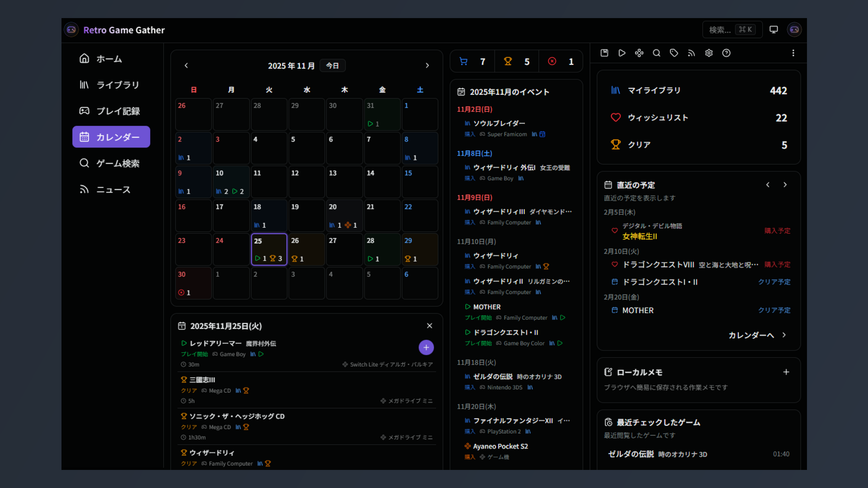Open the ニュース section in the sidebar

pyautogui.click(x=112, y=189)
